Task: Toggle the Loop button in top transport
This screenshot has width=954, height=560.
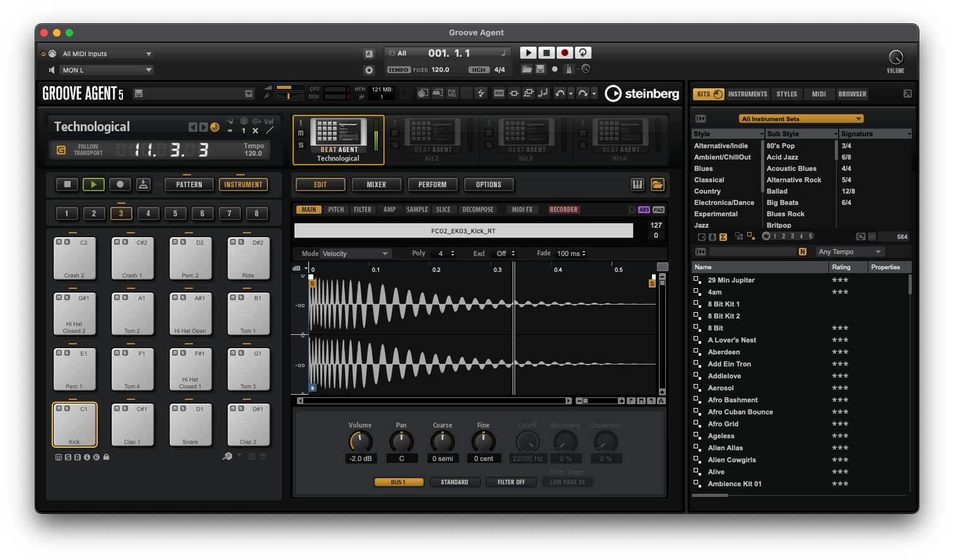Action: [x=583, y=53]
